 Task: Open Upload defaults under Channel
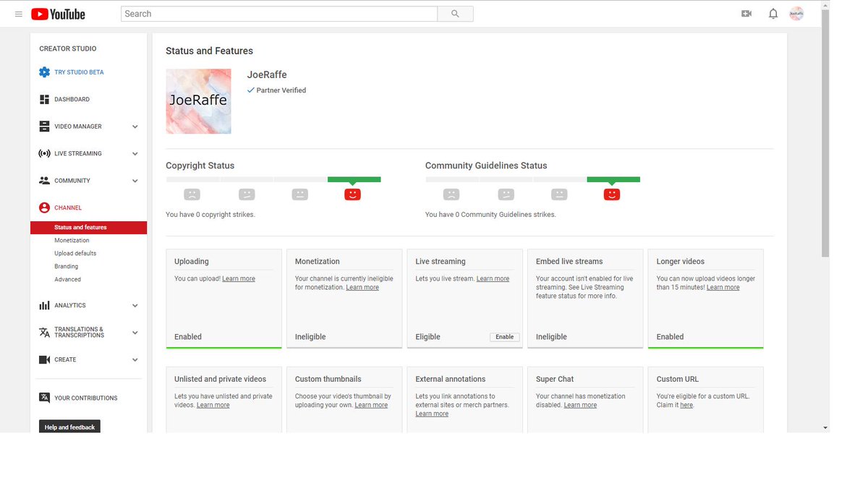(75, 254)
